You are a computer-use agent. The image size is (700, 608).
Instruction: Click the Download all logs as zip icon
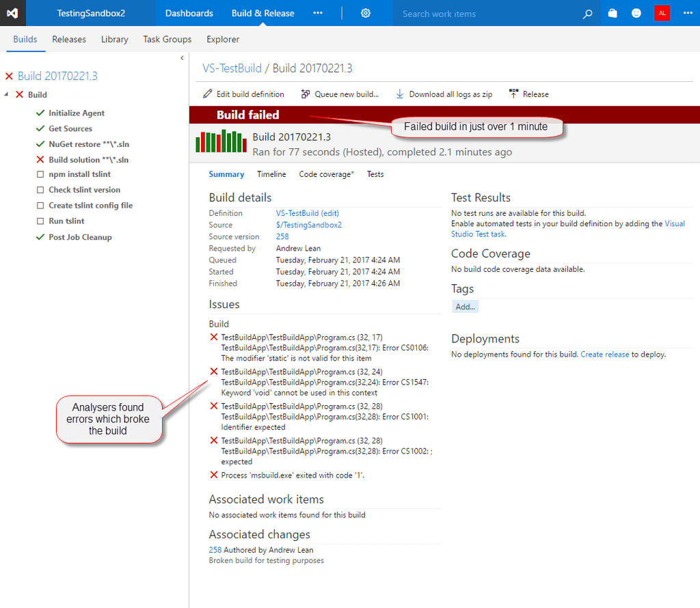point(399,94)
